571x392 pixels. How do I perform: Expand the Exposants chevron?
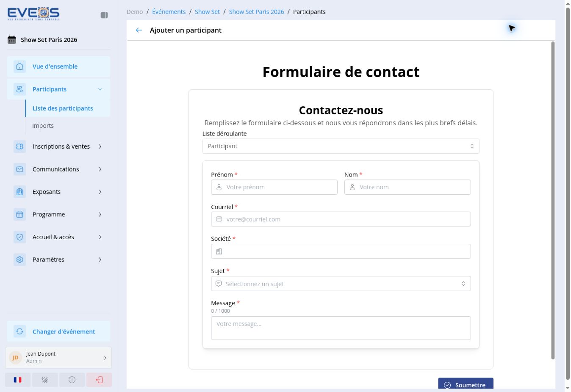pyautogui.click(x=100, y=192)
